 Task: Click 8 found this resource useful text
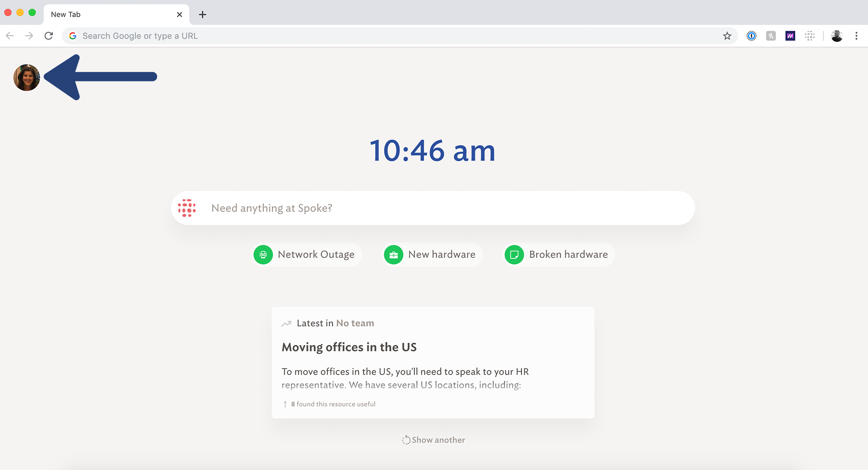tap(333, 404)
